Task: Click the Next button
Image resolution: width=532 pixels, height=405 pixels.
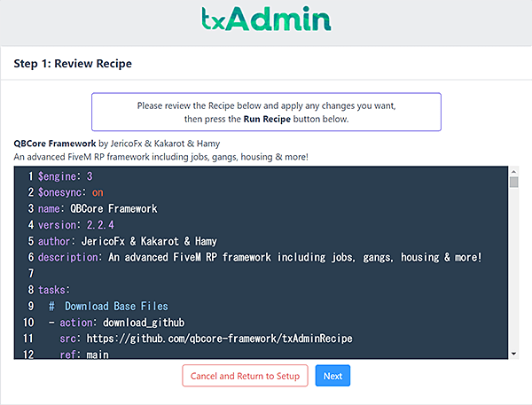Action: 332,376
